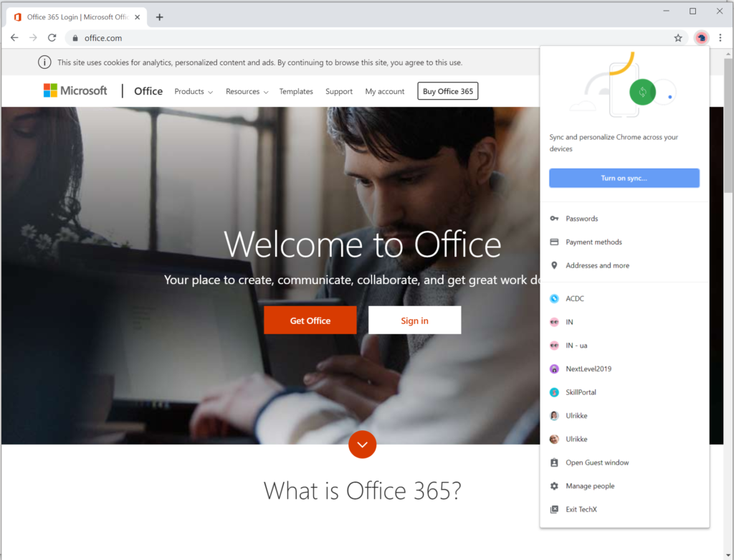
Task: Reload the office.com page
Action: (x=52, y=38)
